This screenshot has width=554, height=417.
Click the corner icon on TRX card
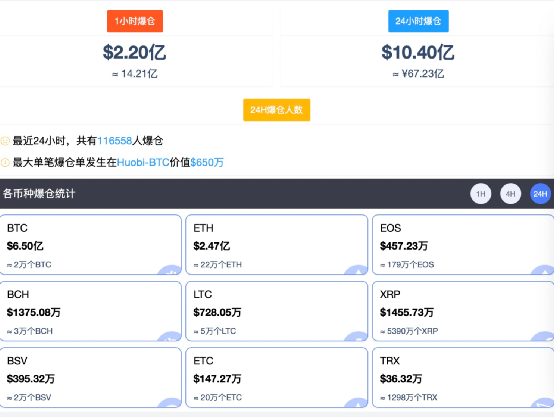coord(543,403)
